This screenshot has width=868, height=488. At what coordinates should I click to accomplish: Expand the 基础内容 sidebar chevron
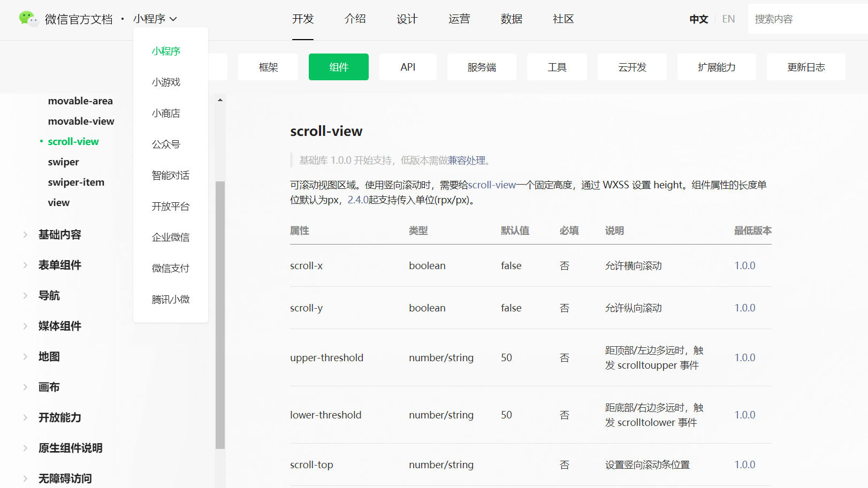25,234
